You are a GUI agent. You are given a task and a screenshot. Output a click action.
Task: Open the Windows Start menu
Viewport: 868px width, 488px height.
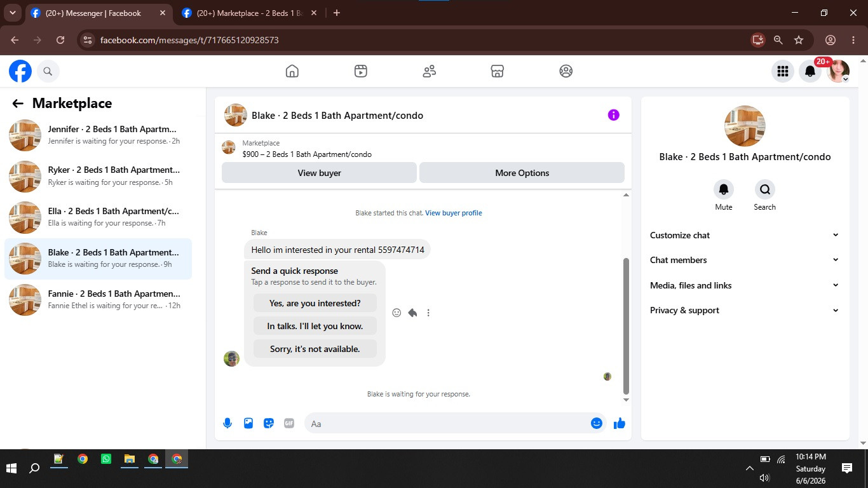tap(11, 468)
